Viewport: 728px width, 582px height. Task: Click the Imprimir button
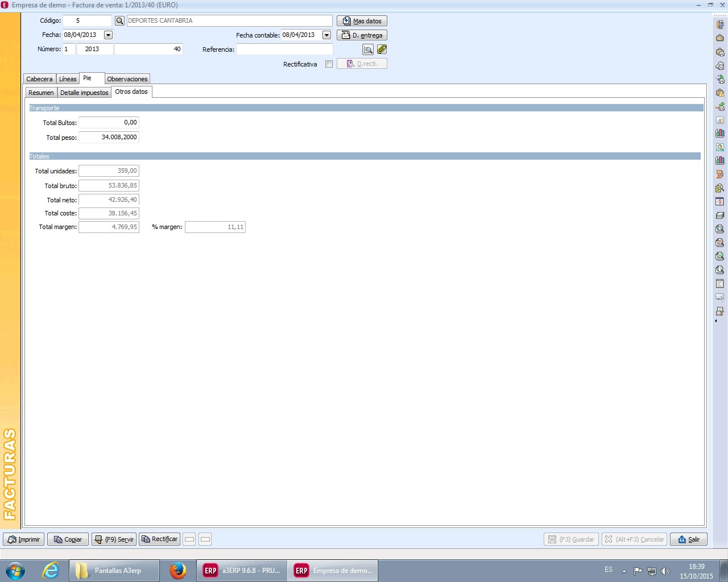[x=24, y=539]
